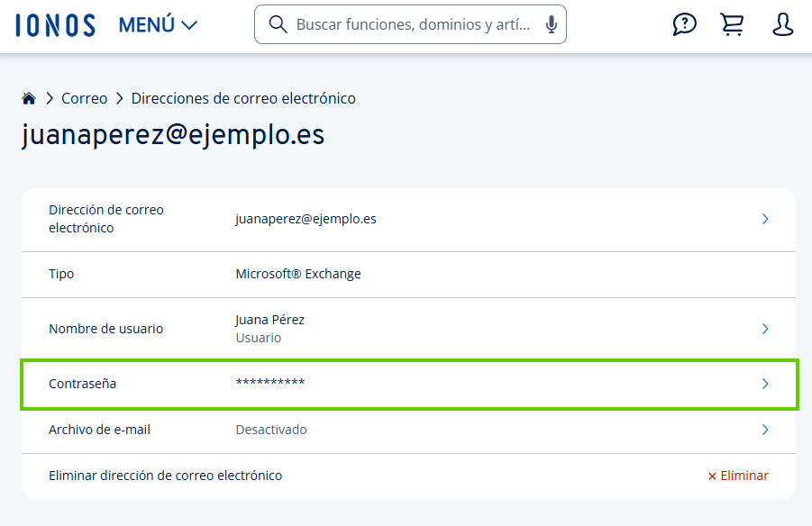The height and width of the screenshot is (526, 812).
Task: Open the user account profile icon
Action: point(782,25)
